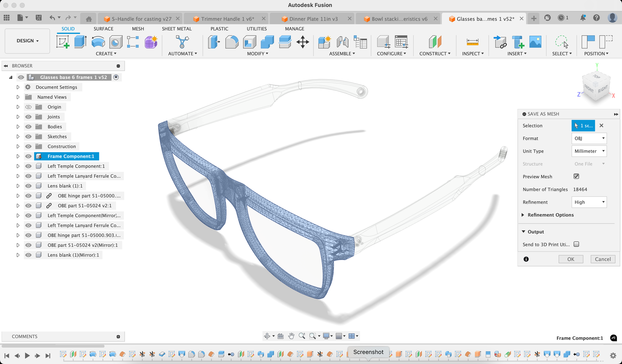Screen dimensions: 622x364
Task: Switch to Dinner Plate 11in v3 document tab
Action: coord(313,19)
